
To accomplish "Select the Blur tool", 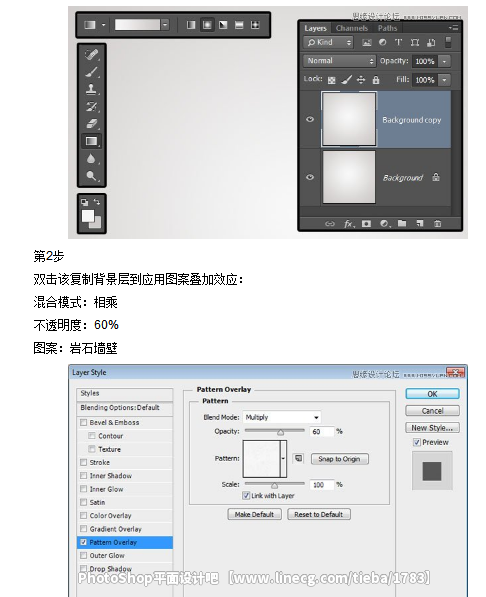I will pyautogui.click(x=91, y=158).
